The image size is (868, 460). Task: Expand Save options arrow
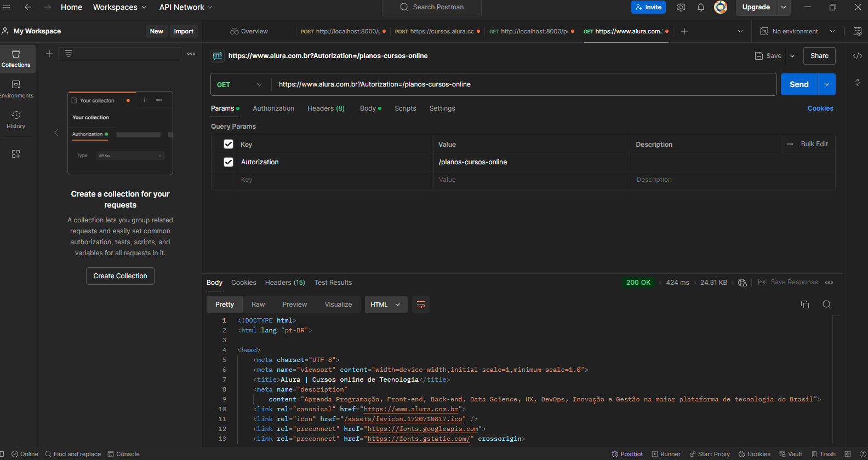point(792,56)
